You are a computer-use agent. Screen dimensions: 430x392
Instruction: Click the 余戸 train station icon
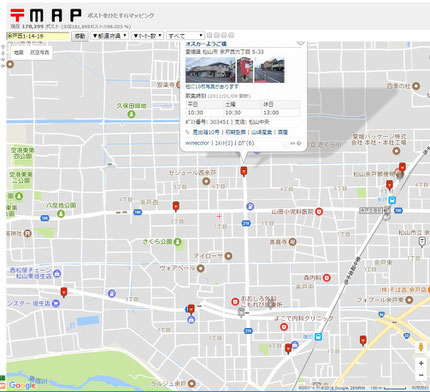pyautogui.click(x=392, y=200)
